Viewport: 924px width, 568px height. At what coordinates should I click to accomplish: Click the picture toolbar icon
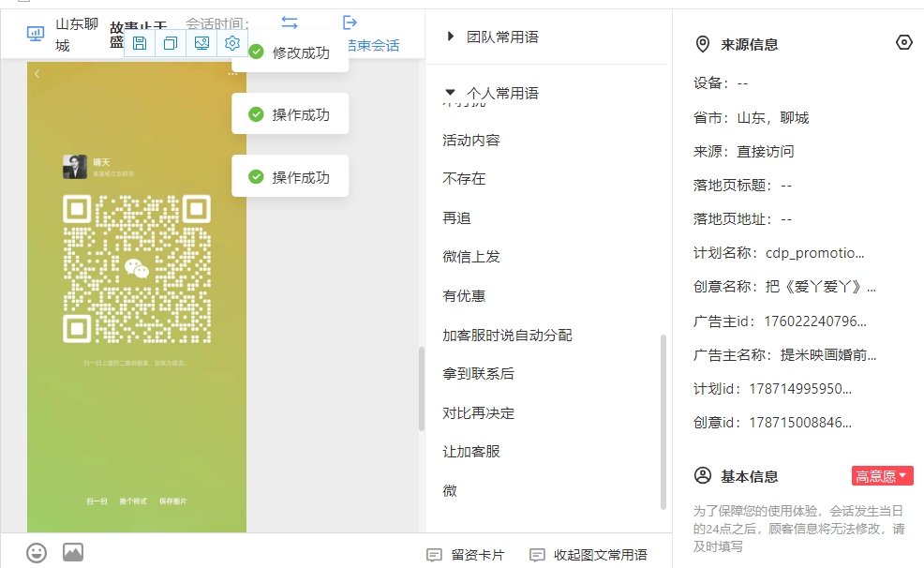[x=201, y=43]
